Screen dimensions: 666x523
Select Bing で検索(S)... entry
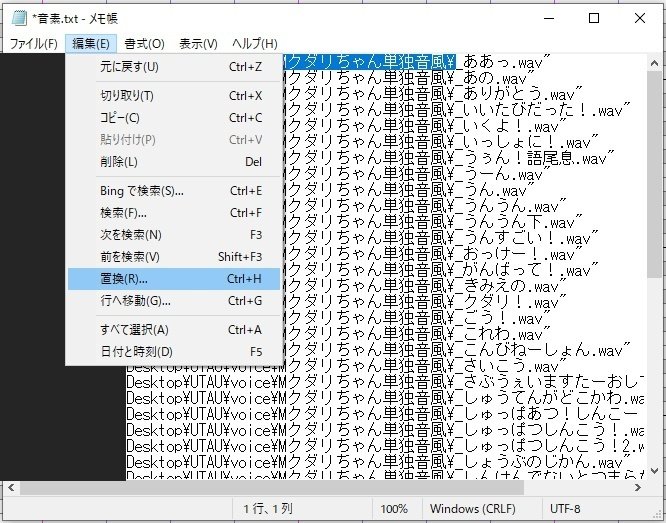point(174,191)
